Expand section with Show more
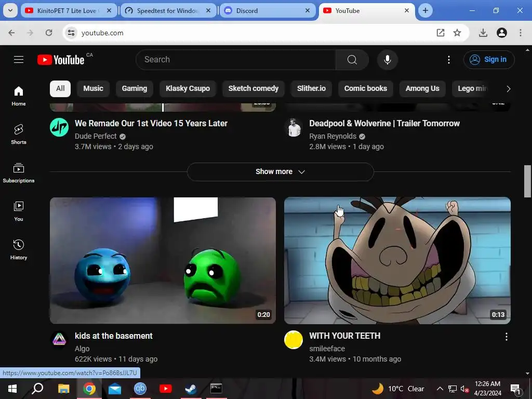The width and height of the screenshot is (532, 399). click(280, 171)
